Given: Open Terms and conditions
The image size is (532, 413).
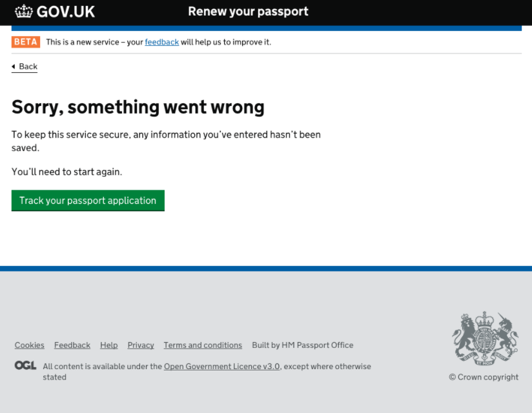Looking at the screenshot, I should (203, 345).
